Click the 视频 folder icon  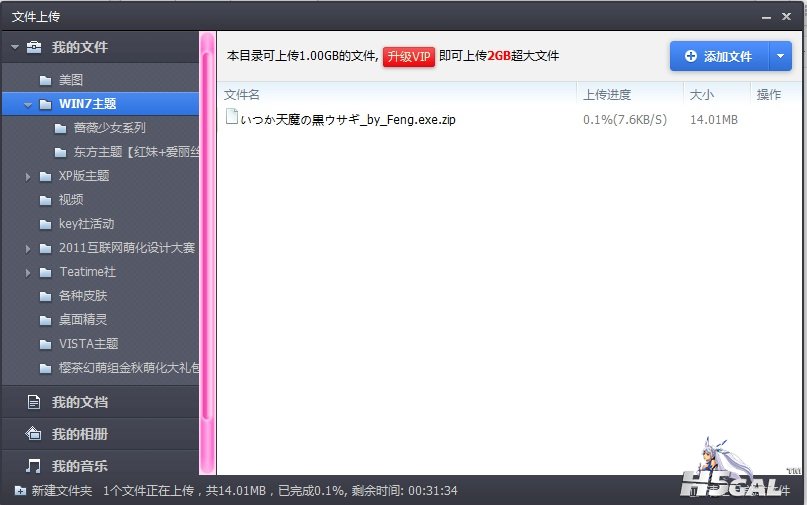click(45, 200)
